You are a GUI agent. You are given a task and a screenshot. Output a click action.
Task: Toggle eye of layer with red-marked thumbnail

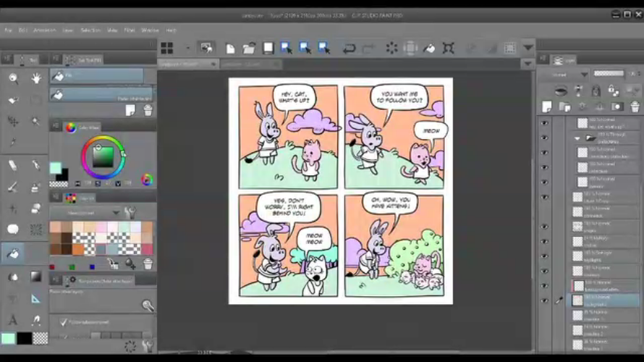click(545, 285)
